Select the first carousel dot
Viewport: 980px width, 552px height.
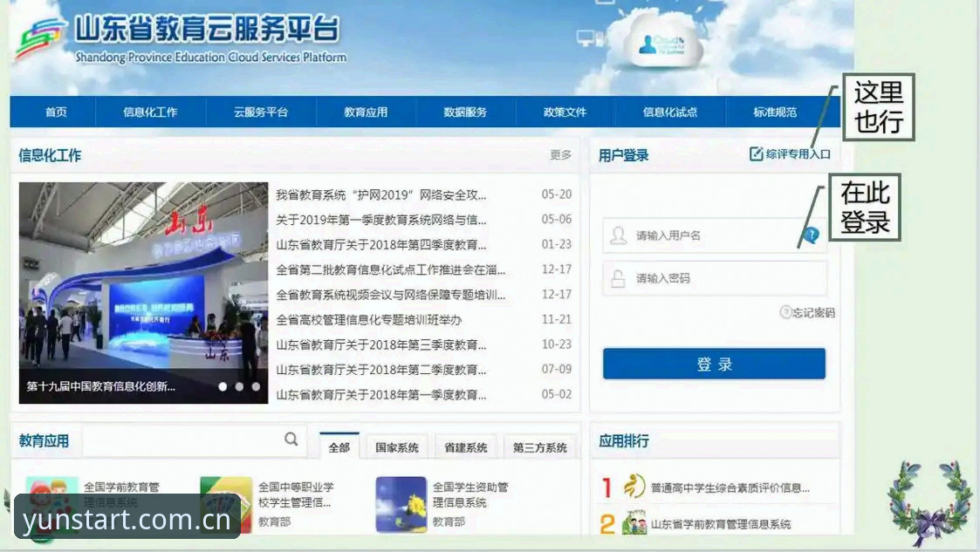[223, 386]
